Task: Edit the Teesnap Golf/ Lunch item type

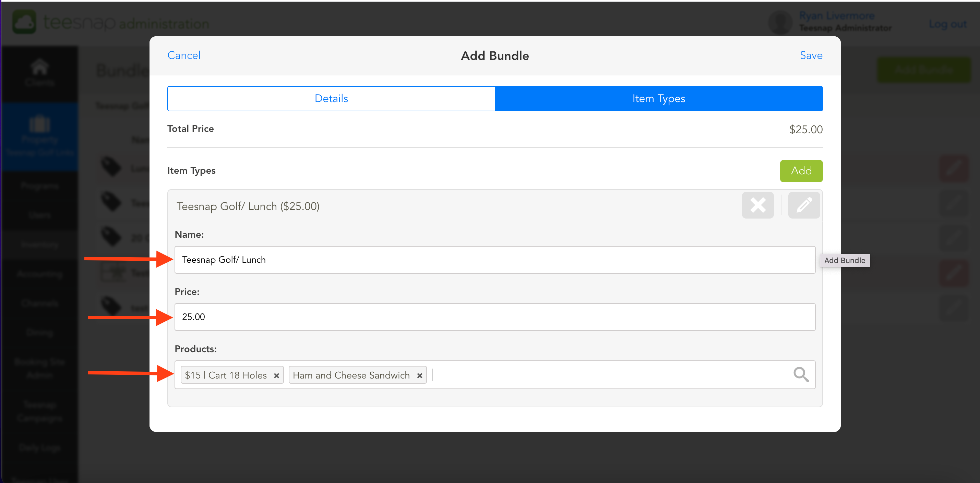Action: click(803, 205)
